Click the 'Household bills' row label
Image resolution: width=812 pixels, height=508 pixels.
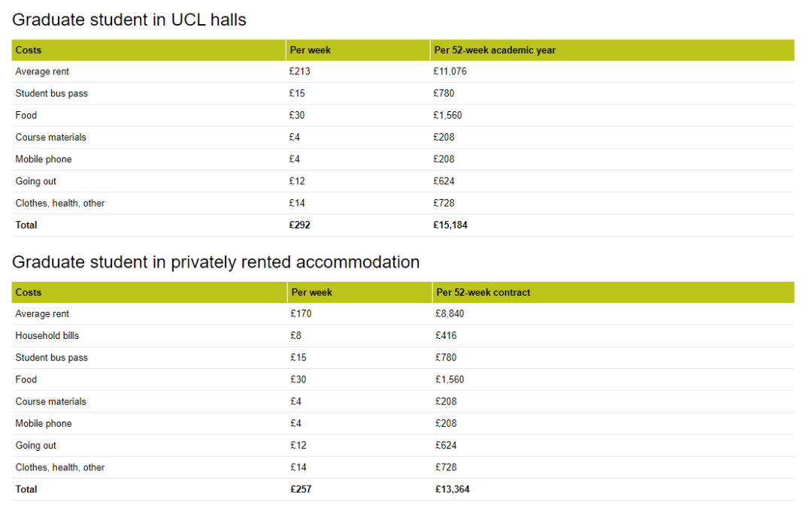[47, 336]
